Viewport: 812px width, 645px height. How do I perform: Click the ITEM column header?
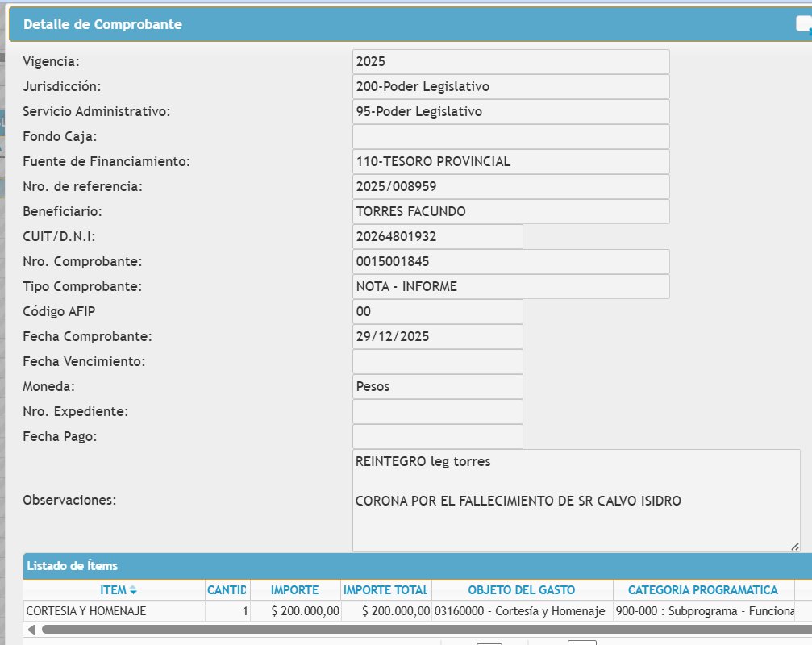[x=114, y=590]
